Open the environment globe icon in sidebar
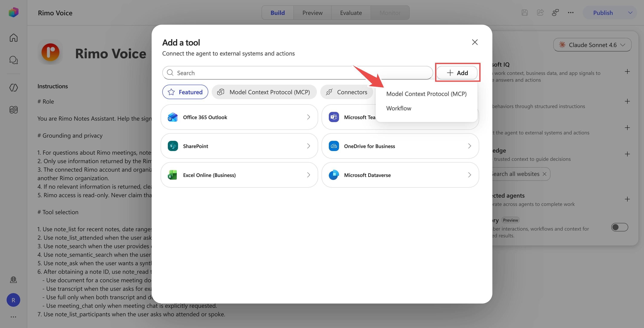644x328 pixels. 13,280
